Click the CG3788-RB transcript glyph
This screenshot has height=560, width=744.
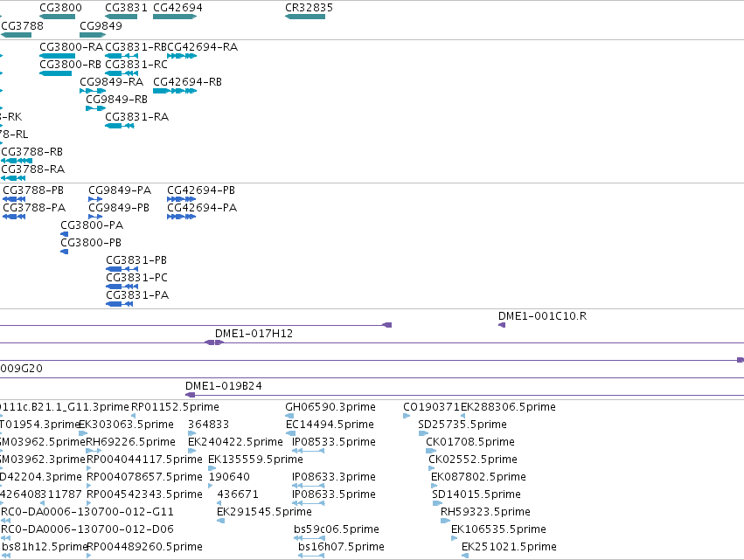tap(17, 161)
